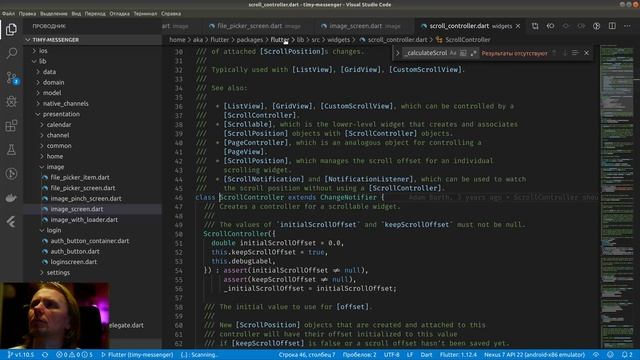
Task: Open the Выделение menu
Action: pos(54,13)
